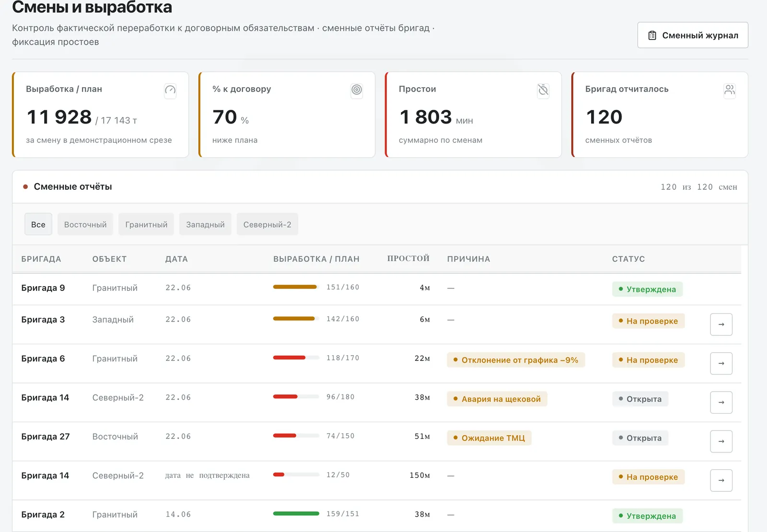Click the '120 из 120 смен' counter
The image size is (767, 532).
click(x=699, y=187)
